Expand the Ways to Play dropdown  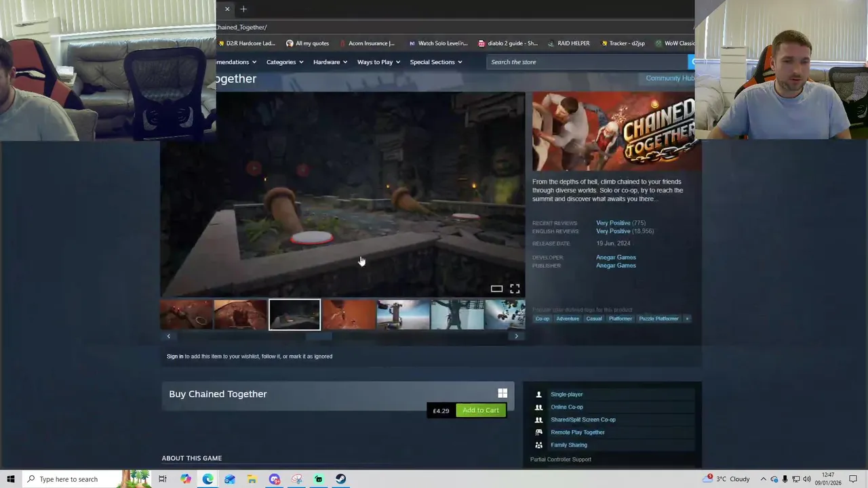pyautogui.click(x=378, y=62)
